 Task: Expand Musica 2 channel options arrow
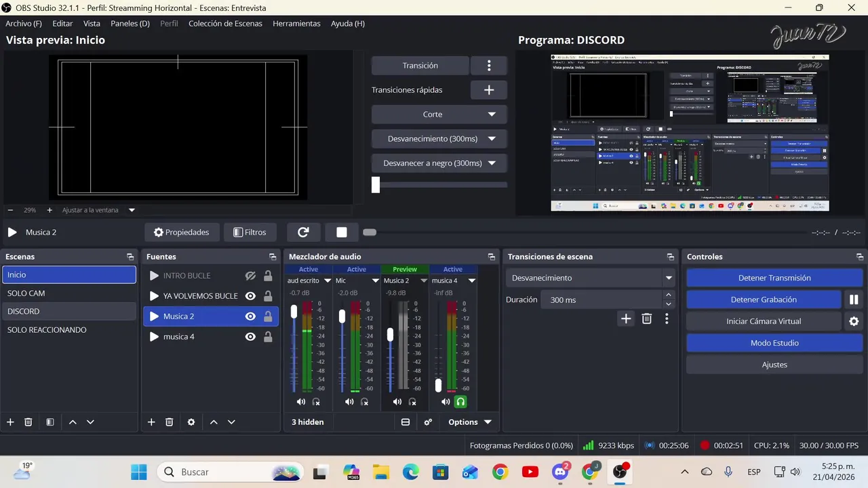(x=424, y=281)
